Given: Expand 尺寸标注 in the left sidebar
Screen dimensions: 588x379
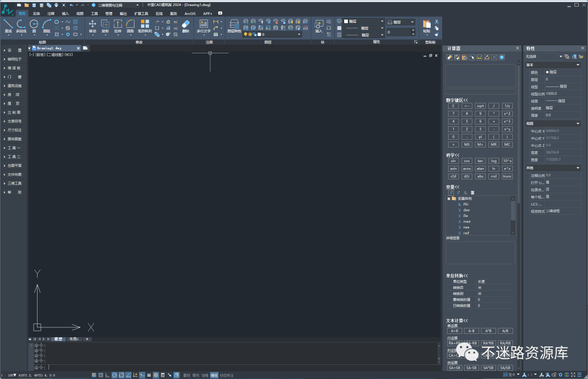Looking at the screenshot, I should point(13,131).
